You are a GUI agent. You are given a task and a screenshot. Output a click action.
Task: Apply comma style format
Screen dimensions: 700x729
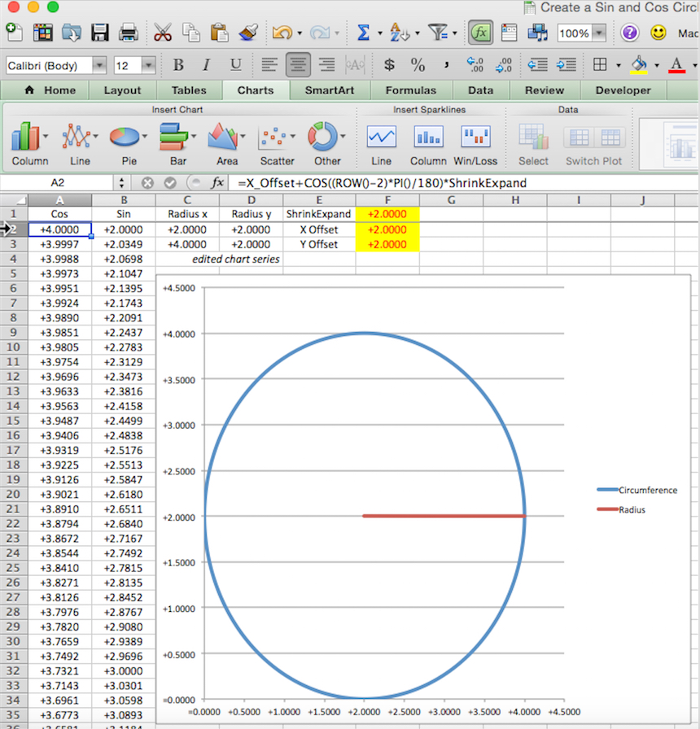447,65
